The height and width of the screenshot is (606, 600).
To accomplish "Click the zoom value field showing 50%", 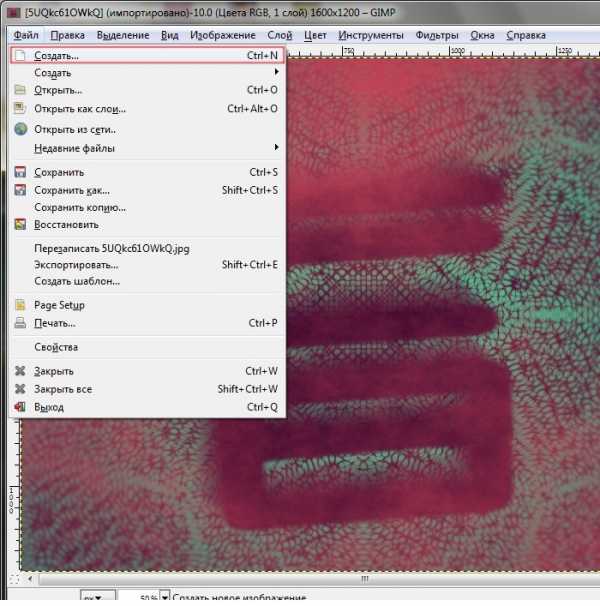I will click(139, 597).
